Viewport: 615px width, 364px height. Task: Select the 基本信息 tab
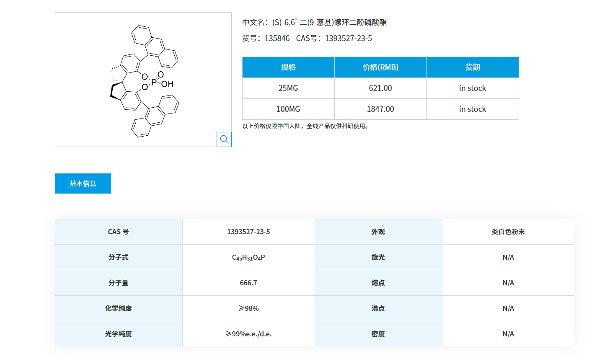point(83,183)
